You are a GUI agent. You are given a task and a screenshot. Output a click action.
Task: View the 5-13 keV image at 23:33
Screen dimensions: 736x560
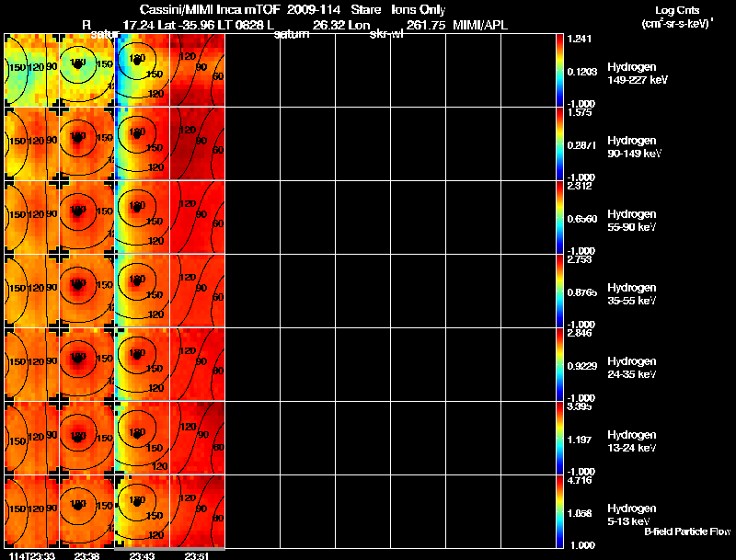click(31, 511)
